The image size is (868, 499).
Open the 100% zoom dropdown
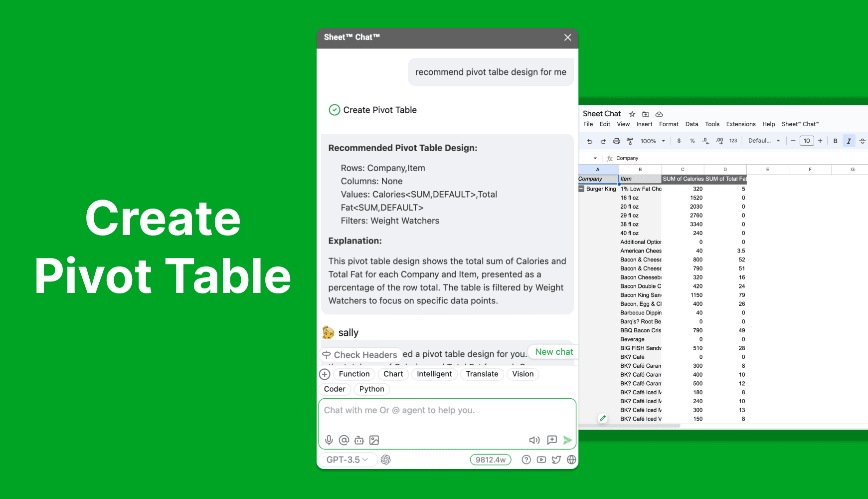(653, 141)
